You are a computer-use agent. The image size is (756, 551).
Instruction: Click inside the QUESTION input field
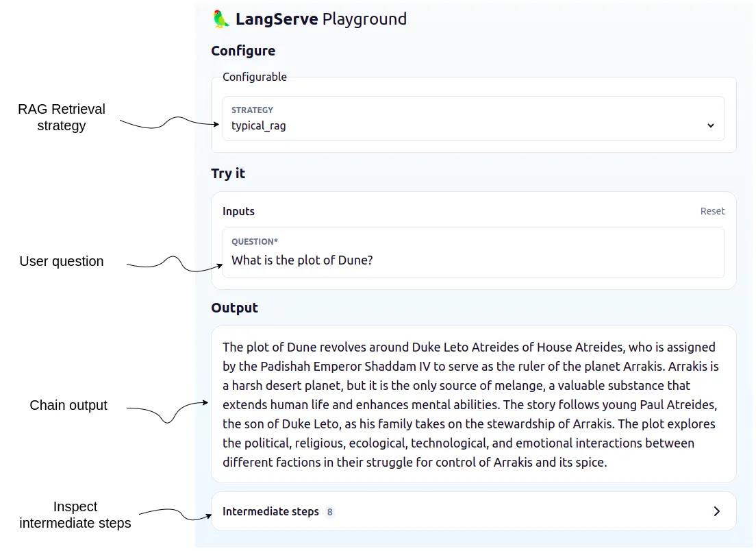(473, 260)
